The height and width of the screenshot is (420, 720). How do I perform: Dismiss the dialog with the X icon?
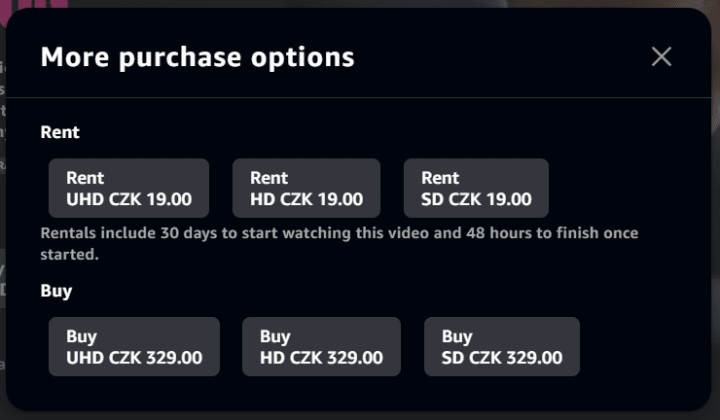point(661,57)
